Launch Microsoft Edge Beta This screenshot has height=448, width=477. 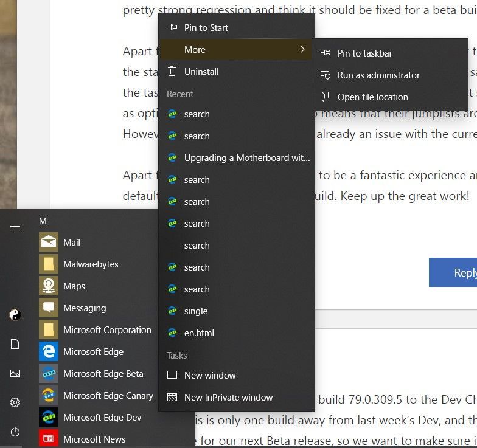(x=97, y=373)
